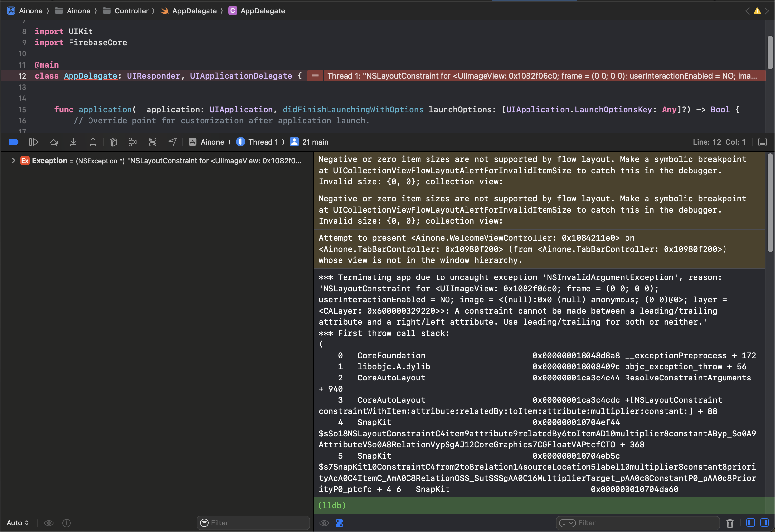
Task: Toggle variables view Quick Look eye icon
Action: (x=49, y=523)
